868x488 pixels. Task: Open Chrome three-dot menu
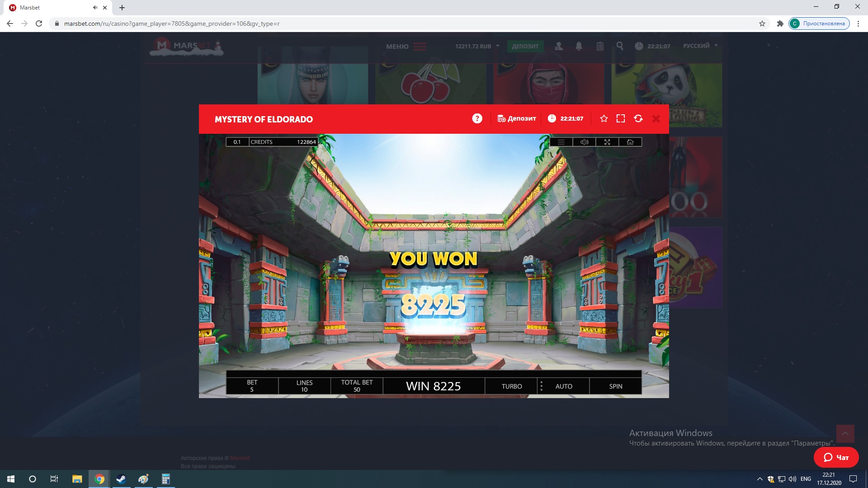858,23
